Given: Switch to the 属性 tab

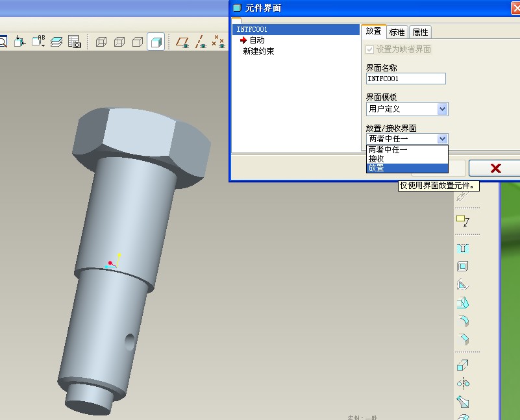Looking at the screenshot, I should (420, 32).
